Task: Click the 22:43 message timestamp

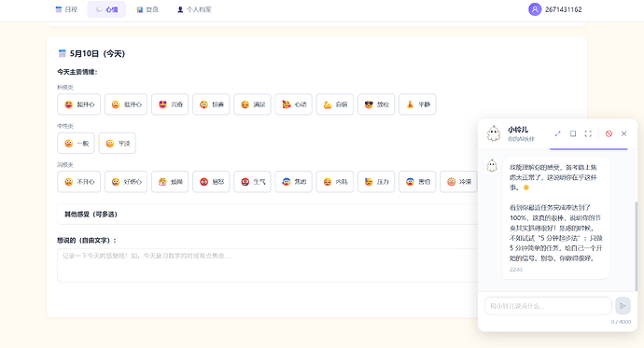Action: point(516,270)
